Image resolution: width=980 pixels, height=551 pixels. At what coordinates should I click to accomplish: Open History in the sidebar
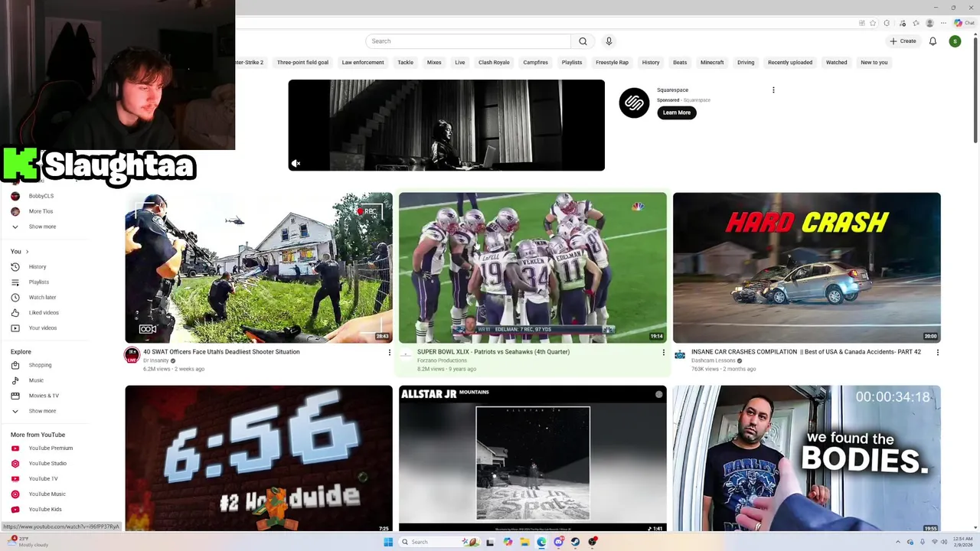[x=38, y=267]
